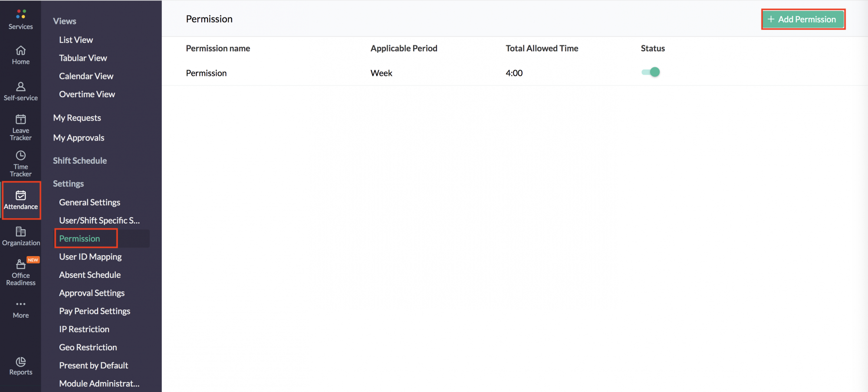
Task: Open Geo Restriction settings
Action: click(x=88, y=347)
